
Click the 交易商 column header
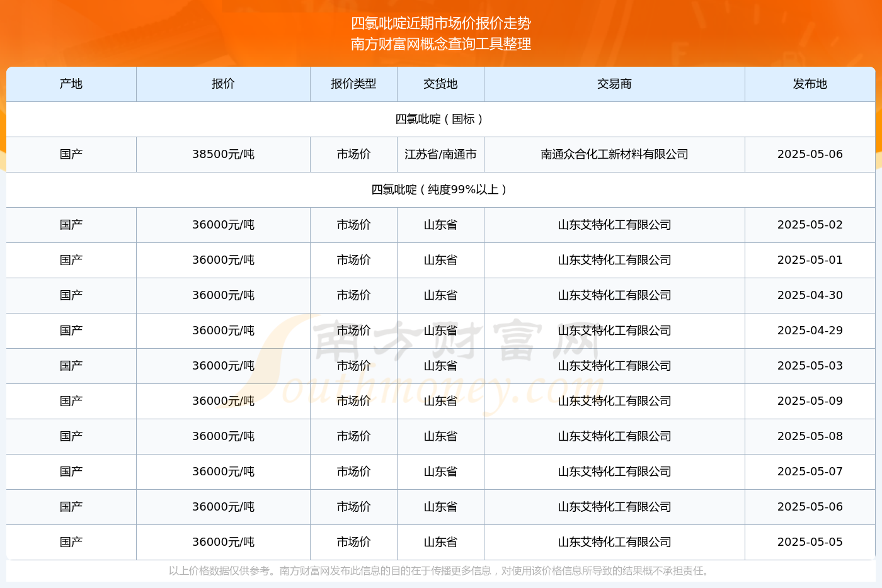pyautogui.click(x=614, y=84)
